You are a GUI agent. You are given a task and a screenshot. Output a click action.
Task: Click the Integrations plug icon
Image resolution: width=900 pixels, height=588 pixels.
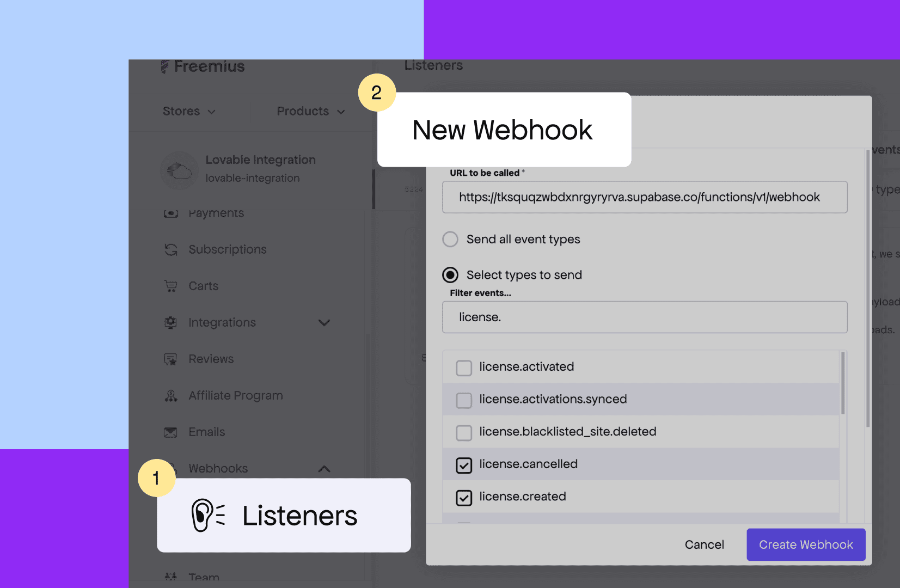171,322
